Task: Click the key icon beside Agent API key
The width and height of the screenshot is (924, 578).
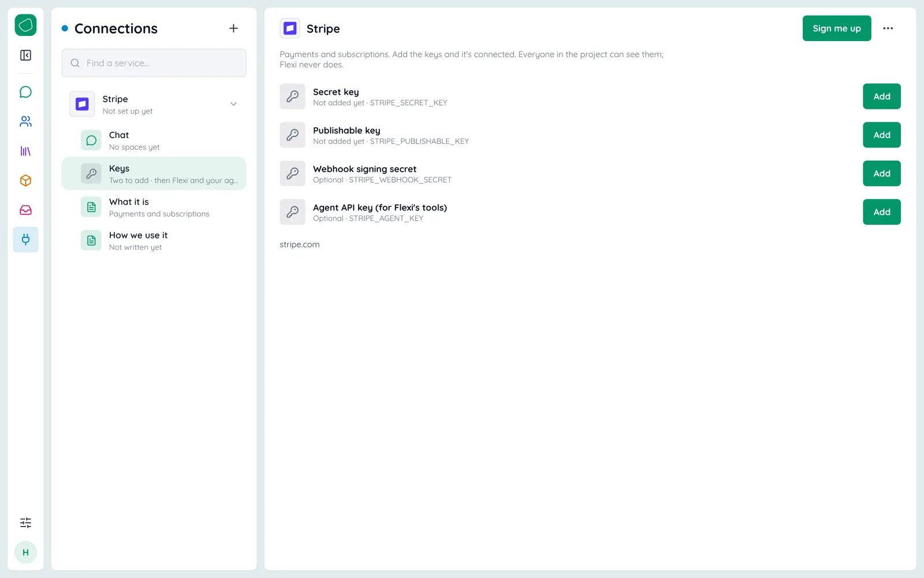Action: click(293, 212)
